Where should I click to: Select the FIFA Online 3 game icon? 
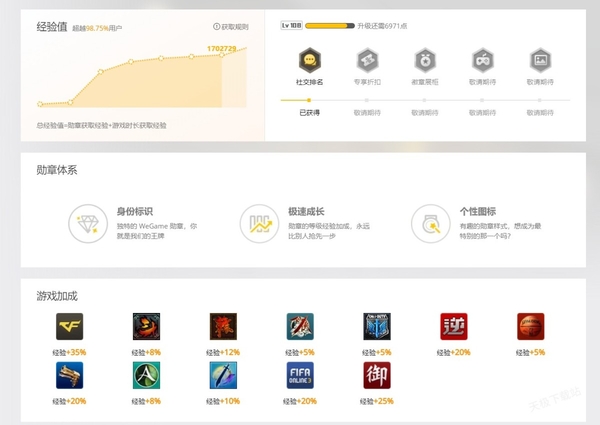click(x=300, y=375)
